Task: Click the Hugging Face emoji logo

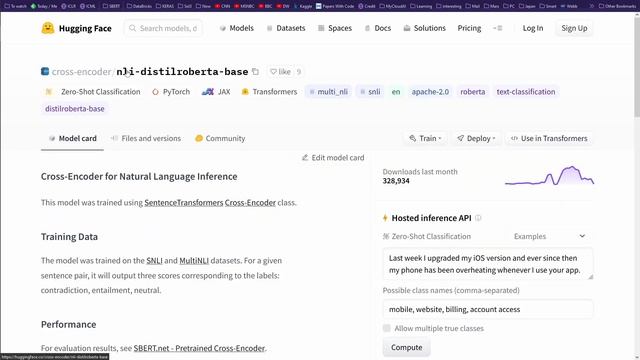Action: point(48,28)
